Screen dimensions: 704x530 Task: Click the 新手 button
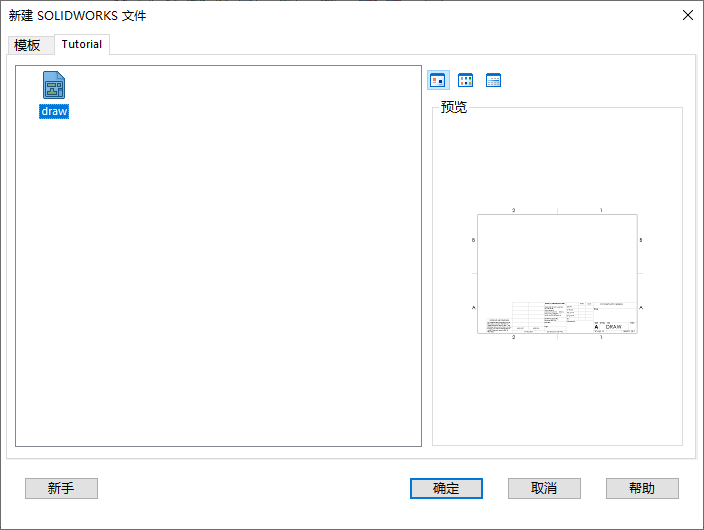61,488
